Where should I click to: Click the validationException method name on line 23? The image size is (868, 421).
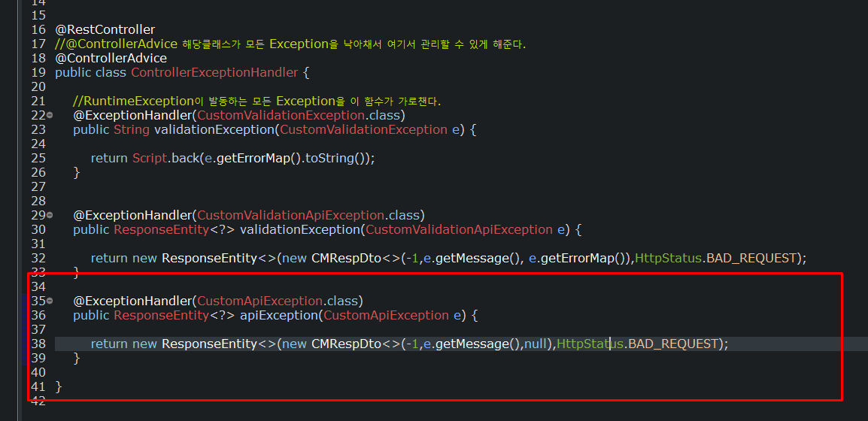pos(214,130)
